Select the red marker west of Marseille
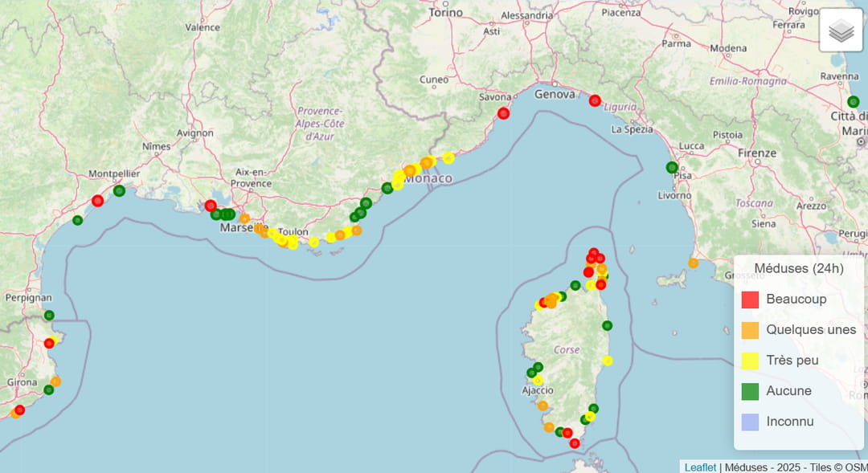This screenshot has height=473, width=868. tap(211, 206)
